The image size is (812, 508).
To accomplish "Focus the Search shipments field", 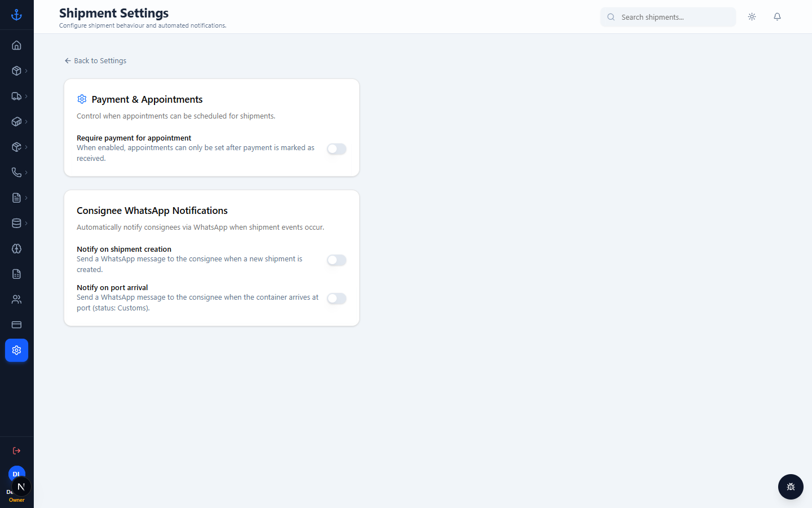I will click(x=668, y=17).
